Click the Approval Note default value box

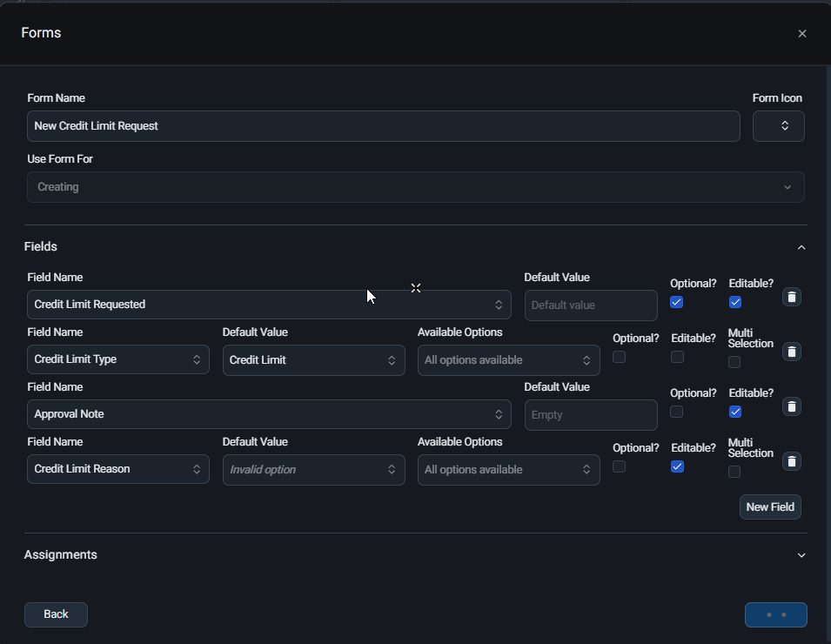(591, 415)
